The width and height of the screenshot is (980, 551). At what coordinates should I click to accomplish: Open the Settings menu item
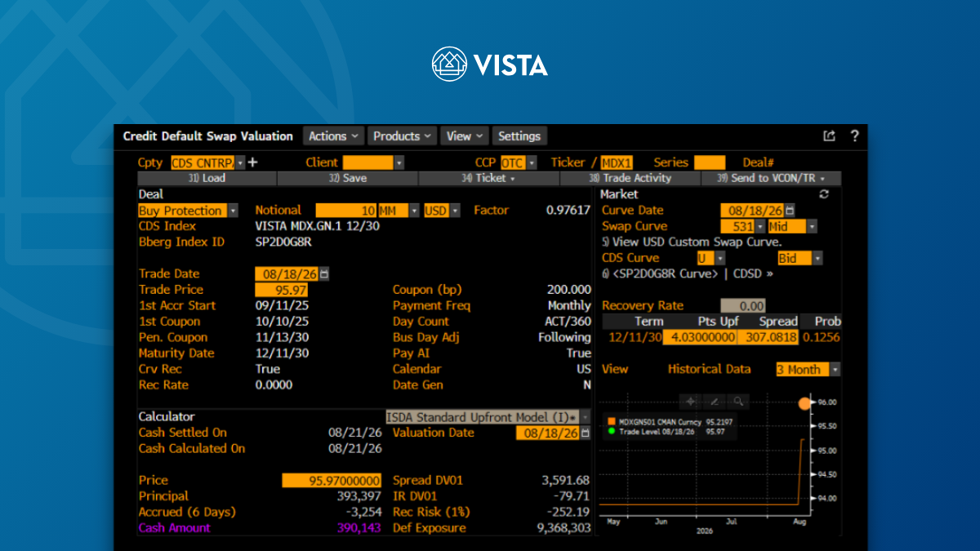pos(519,136)
